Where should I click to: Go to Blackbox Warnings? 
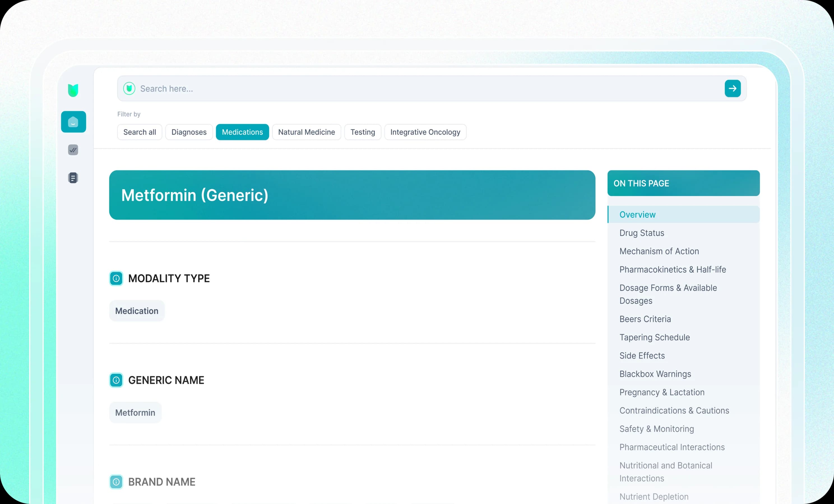655,374
